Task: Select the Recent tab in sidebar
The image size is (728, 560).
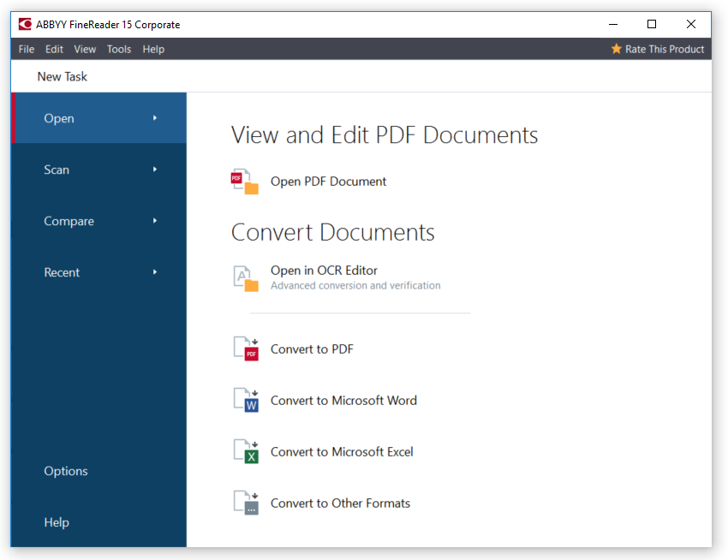Action: 98,272
